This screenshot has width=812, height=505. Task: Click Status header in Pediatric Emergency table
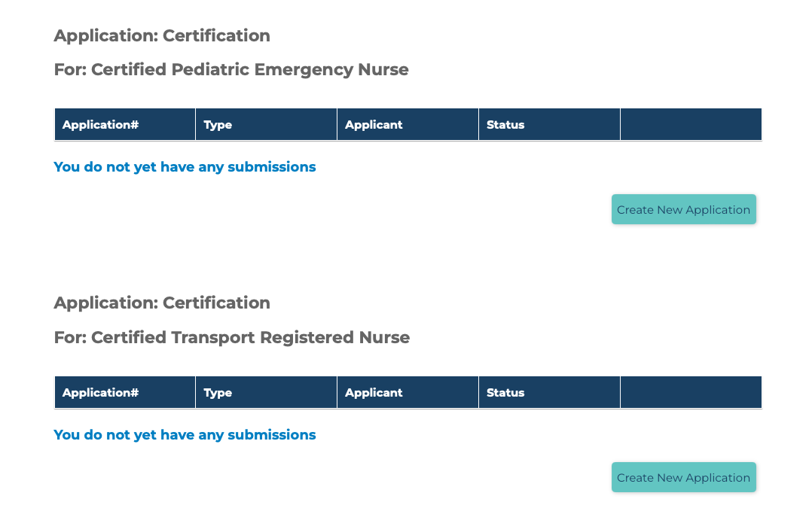(505, 125)
